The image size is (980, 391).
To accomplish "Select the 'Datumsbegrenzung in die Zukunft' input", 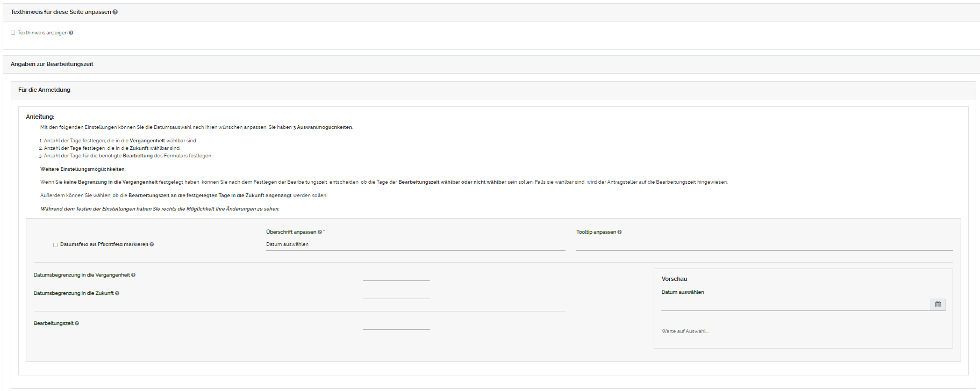I will [396, 293].
